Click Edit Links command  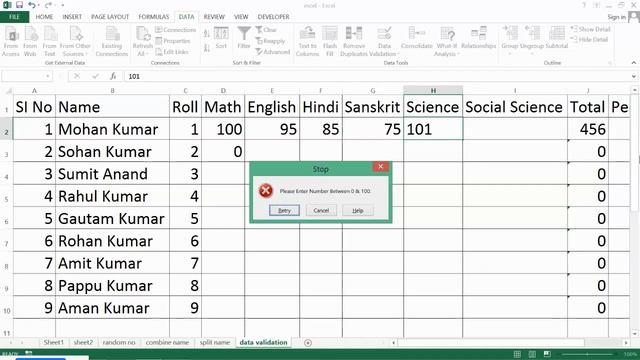(x=172, y=52)
